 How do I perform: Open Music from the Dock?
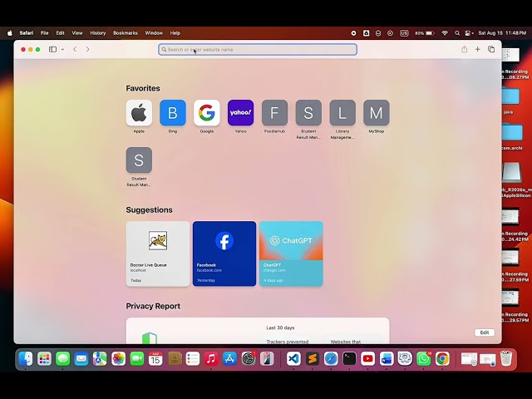pos(211,358)
